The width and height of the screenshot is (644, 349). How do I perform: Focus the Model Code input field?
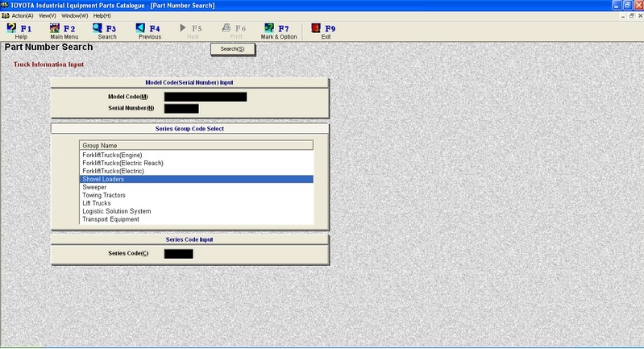click(206, 97)
